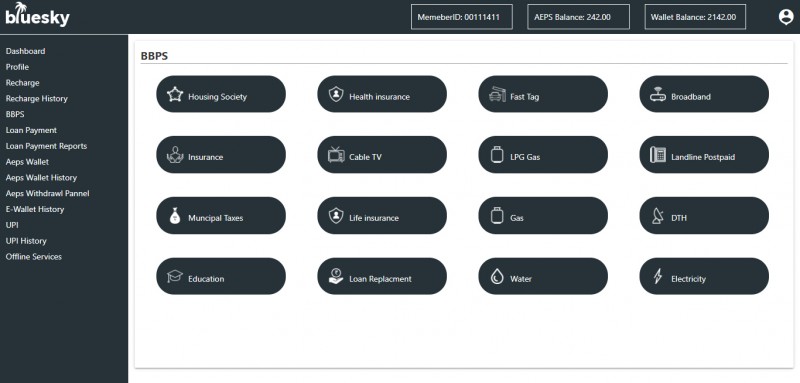The height and width of the screenshot is (383, 800).
Task: Click the Electricity button label
Action: 689,278
